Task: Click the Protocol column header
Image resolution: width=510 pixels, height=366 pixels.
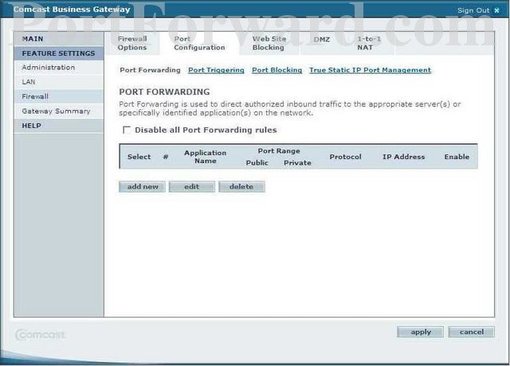Action: coord(345,157)
